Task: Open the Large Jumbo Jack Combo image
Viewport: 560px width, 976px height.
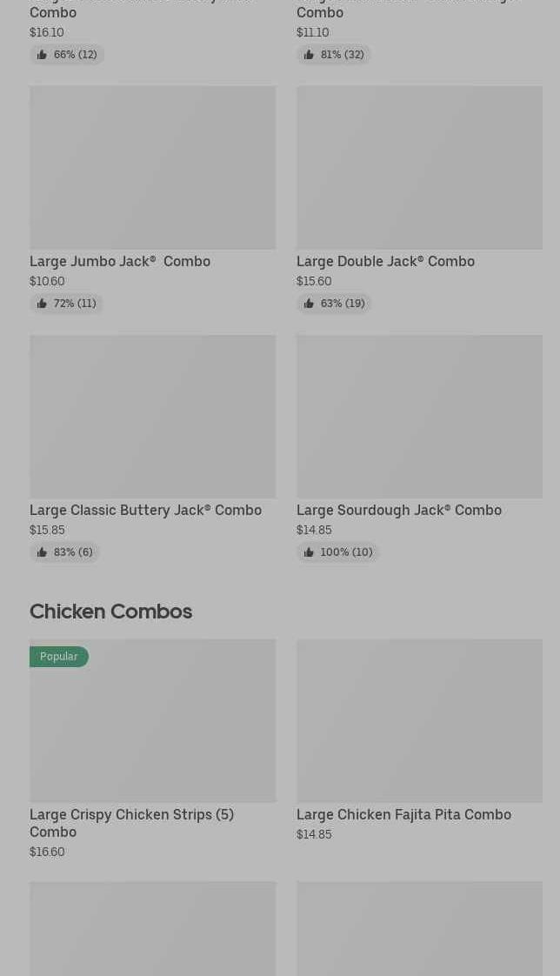Action: click(152, 167)
